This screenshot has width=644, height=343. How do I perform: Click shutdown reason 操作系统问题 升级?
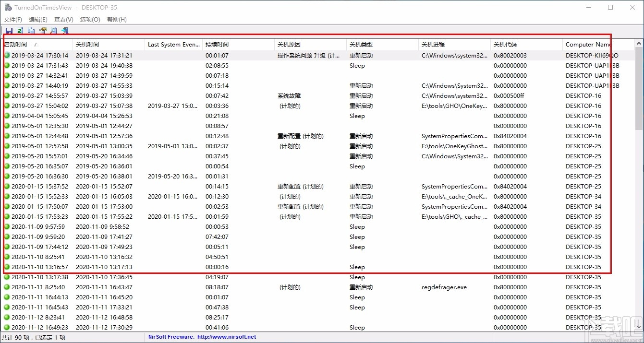(x=309, y=56)
